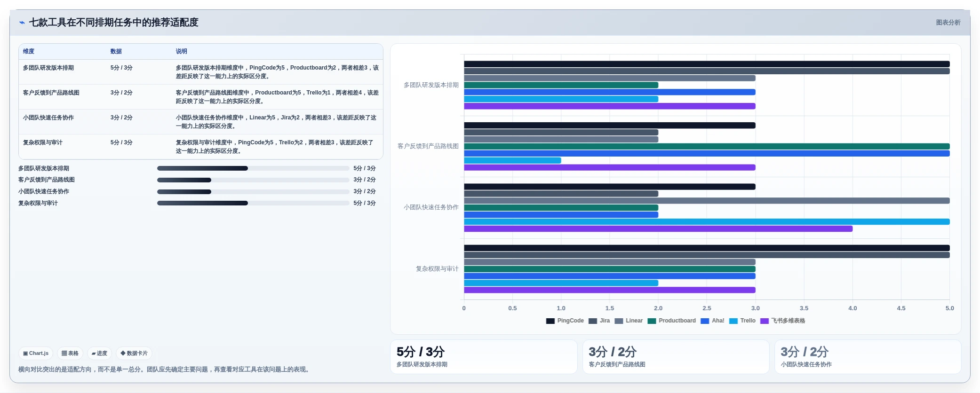The width and height of the screenshot is (980, 393).
Task: Click the 表格 tag chip
Action: click(70, 354)
